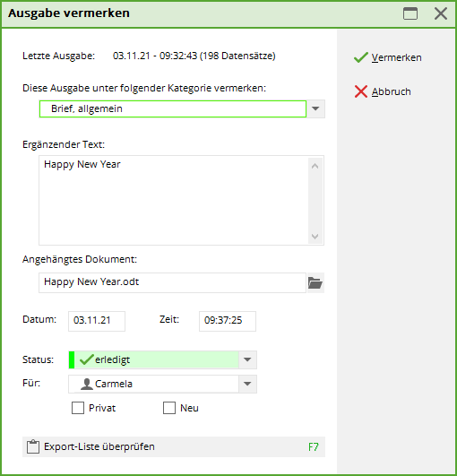Click the scroll-down arrow in Ergänzender Text
The image size is (457, 476).
pyautogui.click(x=315, y=236)
